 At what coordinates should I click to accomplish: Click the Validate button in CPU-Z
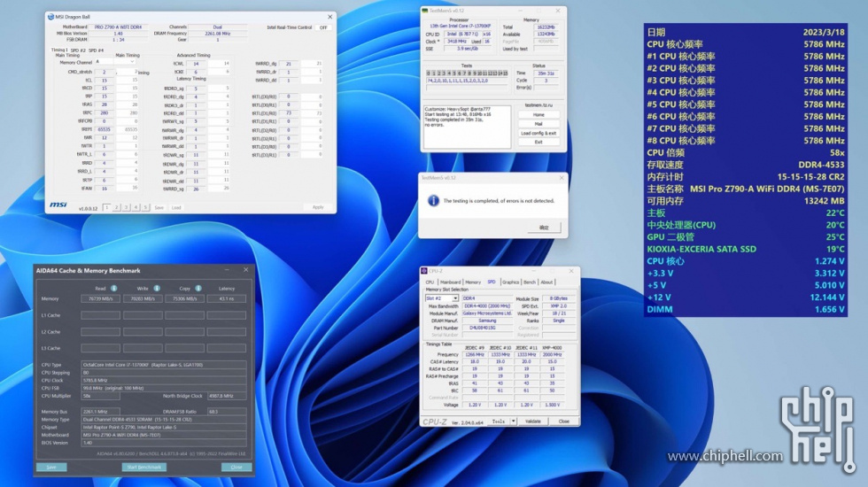(x=533, y=421)
